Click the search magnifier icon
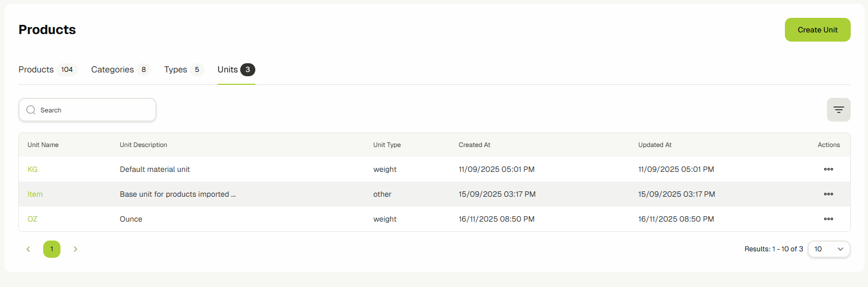Screen dimensions: 868x287 point(31,110)
